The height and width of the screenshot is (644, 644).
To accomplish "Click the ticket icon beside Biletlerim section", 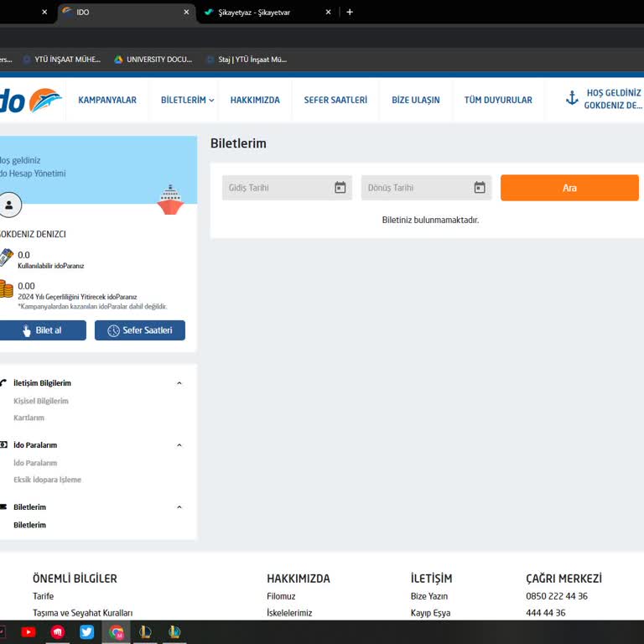I will pos(3,506).
